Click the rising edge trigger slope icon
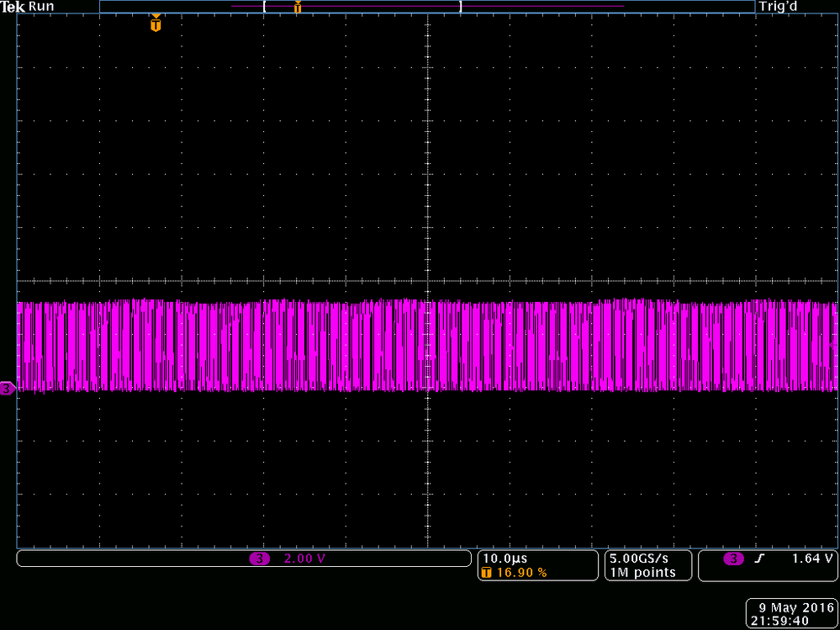840x630 pixels. pos(759,559)
